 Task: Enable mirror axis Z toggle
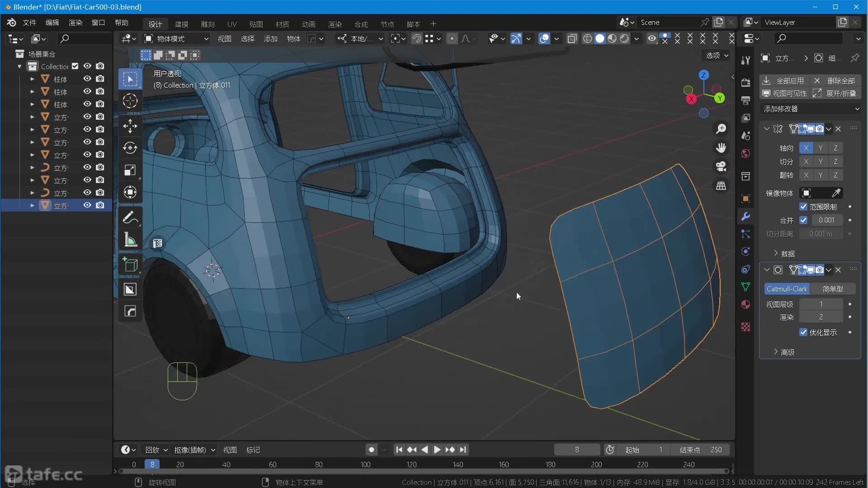point(835,148)
